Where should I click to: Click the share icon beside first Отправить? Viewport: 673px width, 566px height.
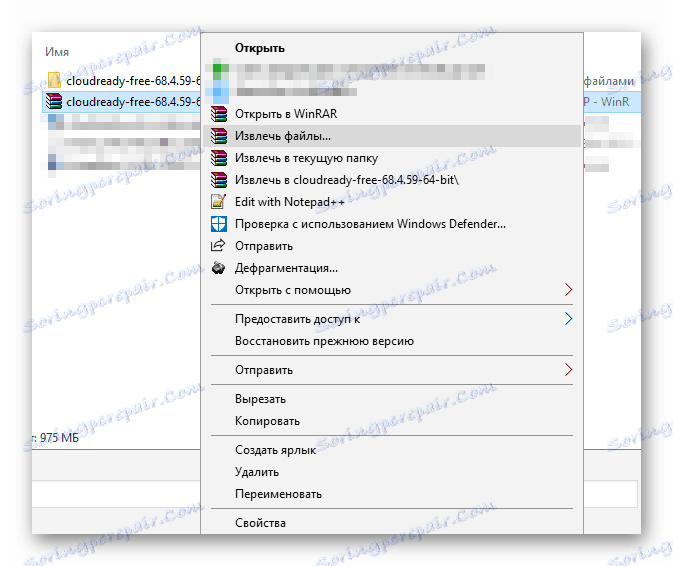(x=218, y=245)
